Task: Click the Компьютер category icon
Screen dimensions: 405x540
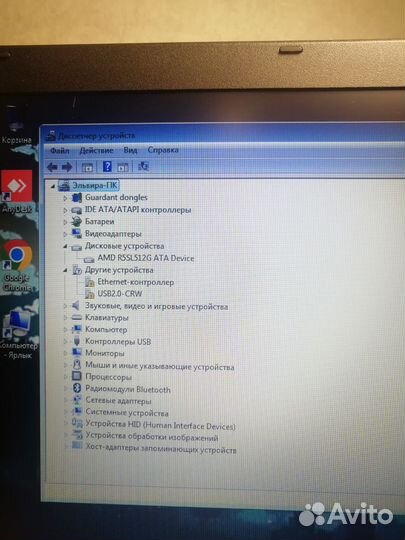Action: point(76,329)
